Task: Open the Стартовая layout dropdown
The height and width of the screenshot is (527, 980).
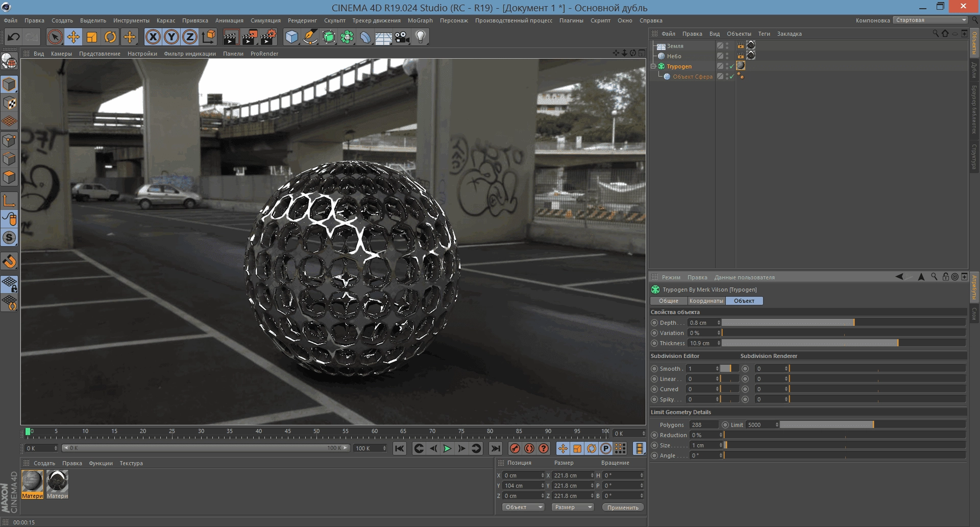Action: 930,20
